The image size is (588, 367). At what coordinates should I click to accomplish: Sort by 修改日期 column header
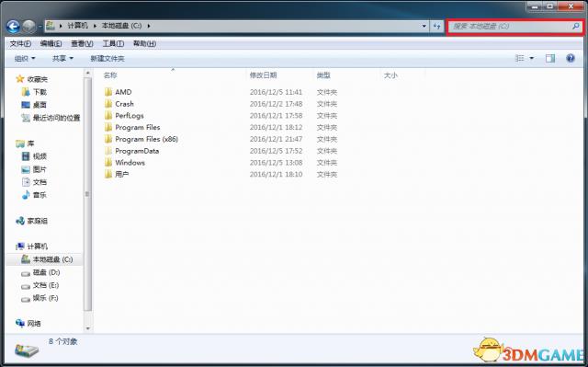click(264, 75)
